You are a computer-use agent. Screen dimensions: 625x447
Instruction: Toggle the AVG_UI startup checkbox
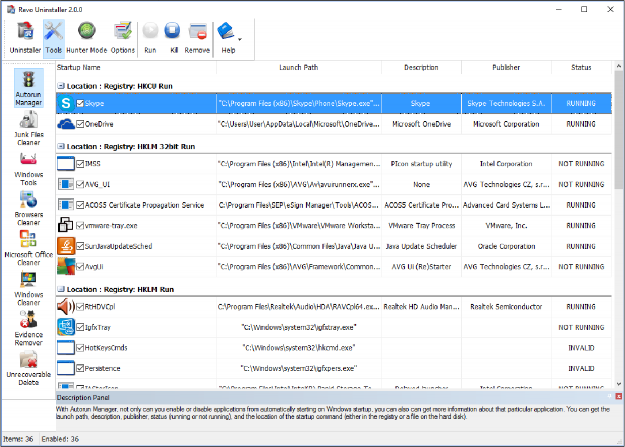(x=80, y=184)
